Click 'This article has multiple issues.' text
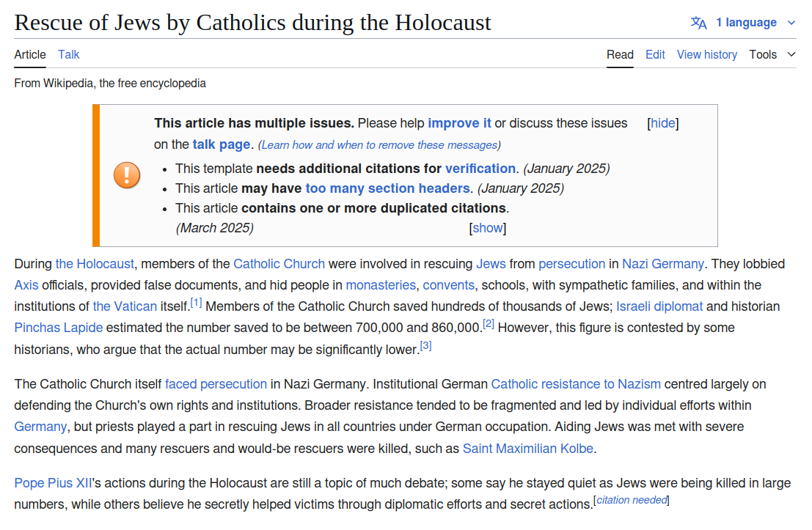 coord(255,123)
